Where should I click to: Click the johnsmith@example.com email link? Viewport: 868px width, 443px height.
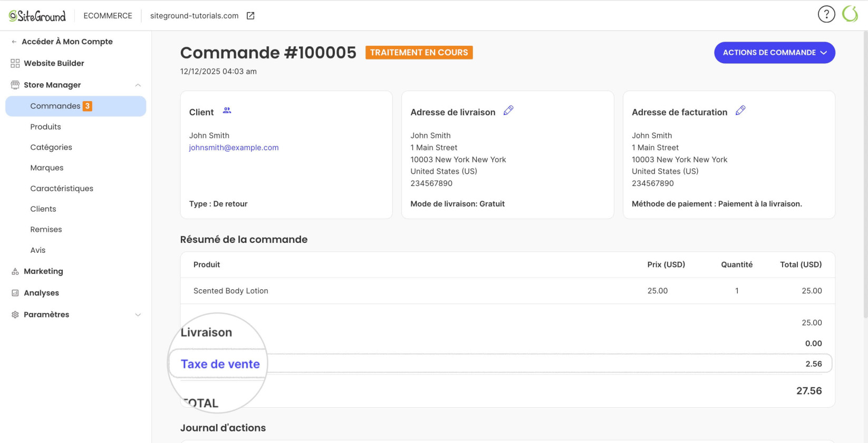pyautogui.click(x=234, y=147)
